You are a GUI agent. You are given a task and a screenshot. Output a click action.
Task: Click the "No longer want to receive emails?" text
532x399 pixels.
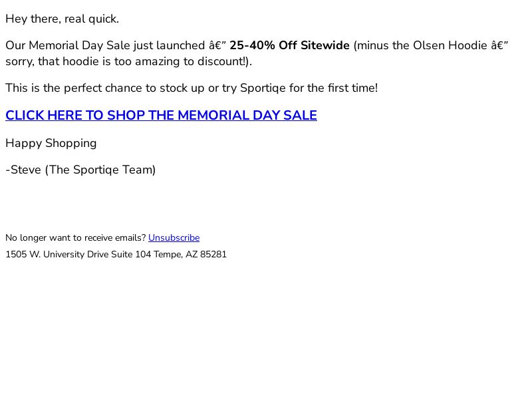[75, 237]
